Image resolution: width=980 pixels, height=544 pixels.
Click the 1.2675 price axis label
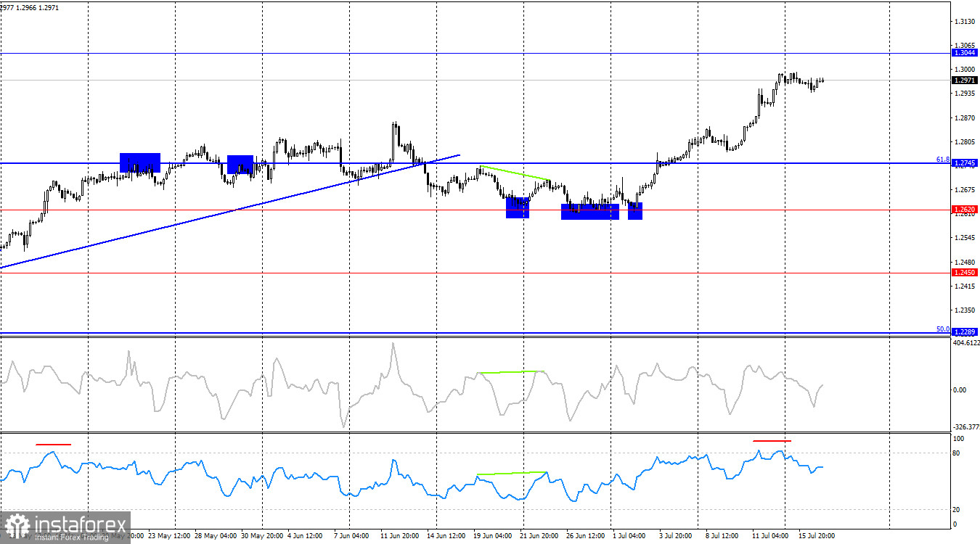(x=965, y=190)
